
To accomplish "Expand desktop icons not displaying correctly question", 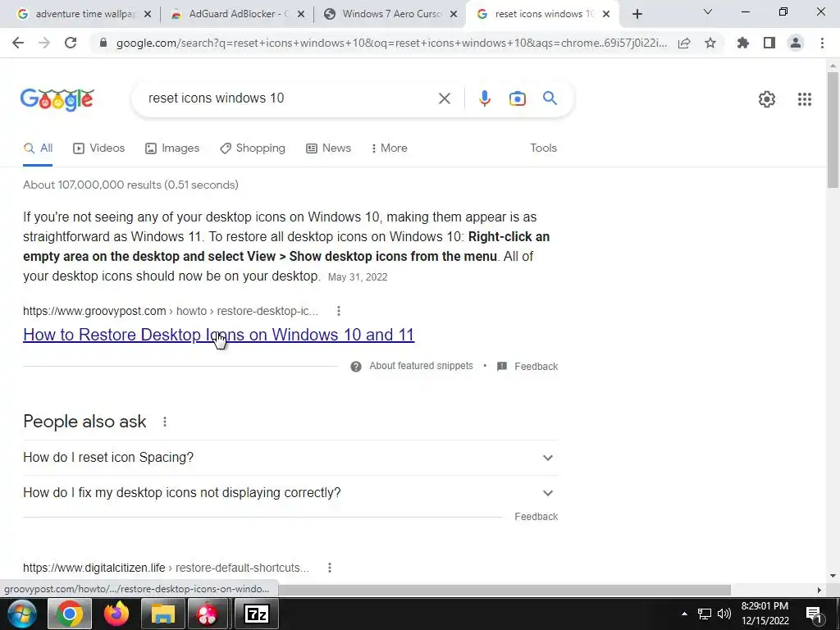I will pos(290,493).
